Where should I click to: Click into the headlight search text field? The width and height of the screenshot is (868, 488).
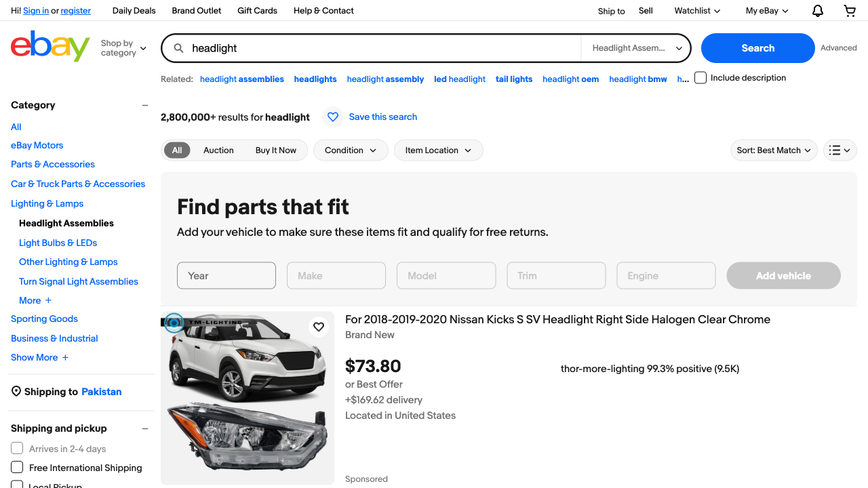(x=383, y=48)
